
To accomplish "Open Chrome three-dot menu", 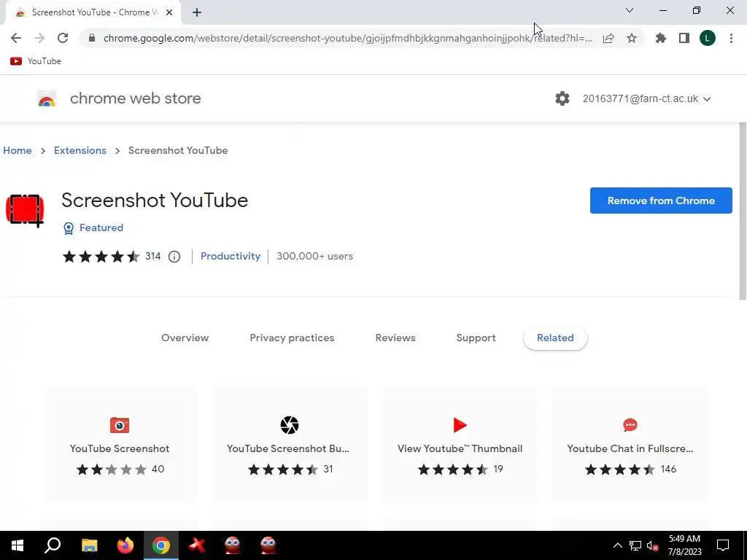I will (731, 38).
